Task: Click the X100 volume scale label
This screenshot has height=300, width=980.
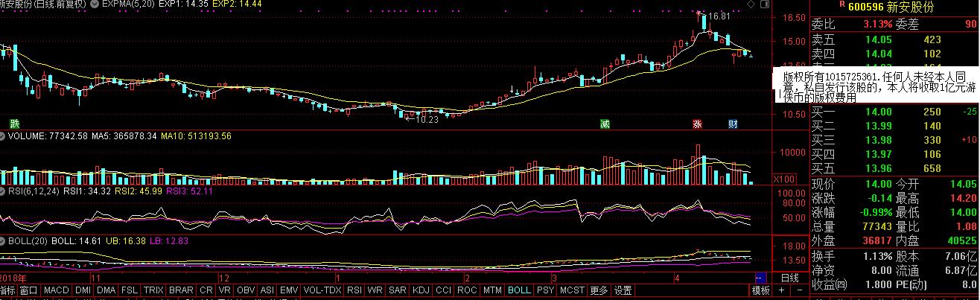Action: click(784, 179)
